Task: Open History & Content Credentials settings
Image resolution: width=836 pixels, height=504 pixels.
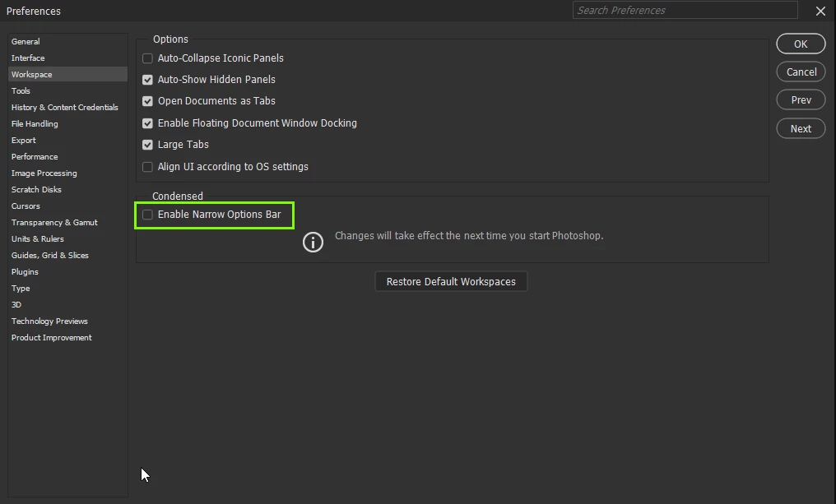Action: pyautogui.click(x=67, y=108)
